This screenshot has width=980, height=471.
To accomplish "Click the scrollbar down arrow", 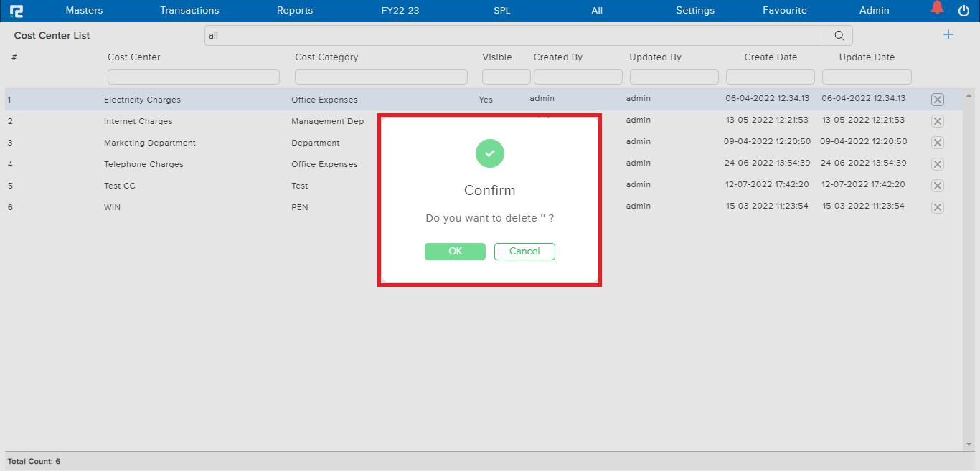I will [969, 445].
